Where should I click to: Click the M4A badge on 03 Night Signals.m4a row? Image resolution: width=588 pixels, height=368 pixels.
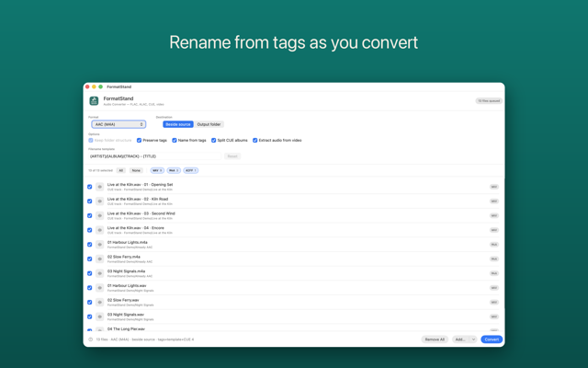coord(494,273)
